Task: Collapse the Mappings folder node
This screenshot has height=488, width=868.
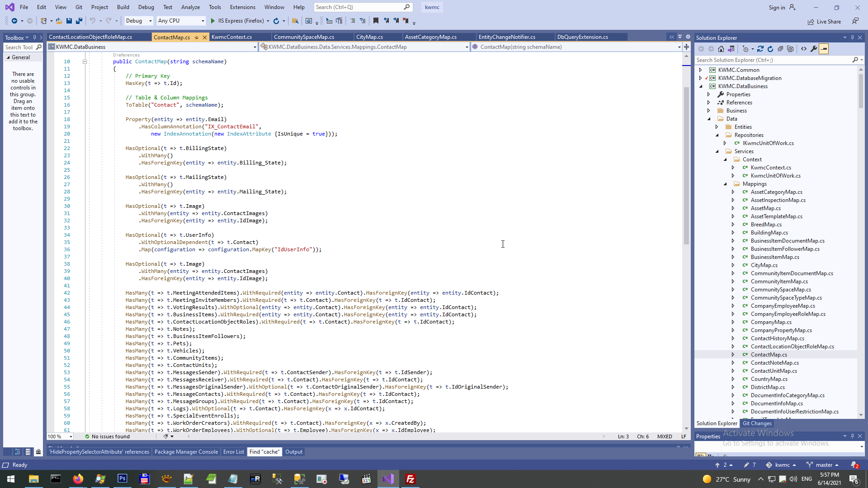Action: click(725, 184)
